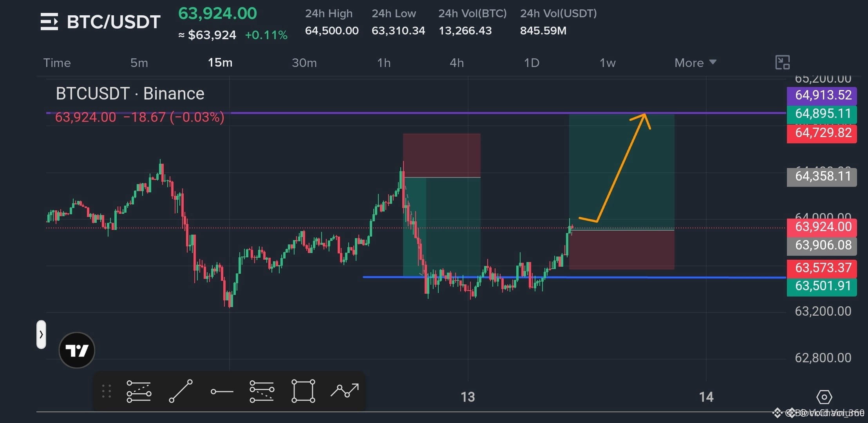Grab the drawing toolbar drag handle
The image size is (868, 423).
(x=107, y=391)
